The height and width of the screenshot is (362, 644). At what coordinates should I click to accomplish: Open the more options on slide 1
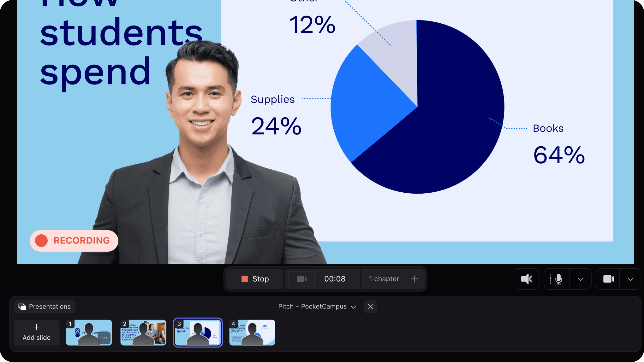pos(104,338)
